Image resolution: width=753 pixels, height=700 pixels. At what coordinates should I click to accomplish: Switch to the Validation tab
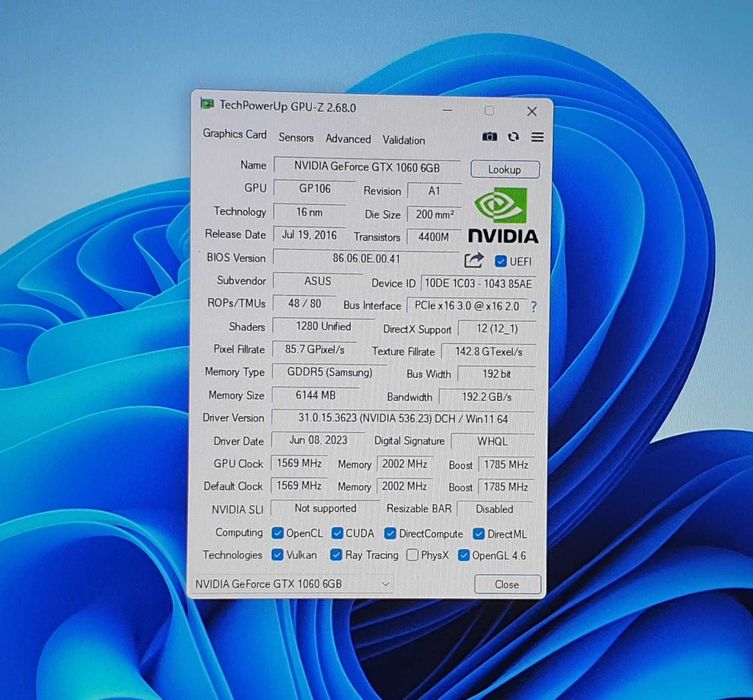(403, 140)
